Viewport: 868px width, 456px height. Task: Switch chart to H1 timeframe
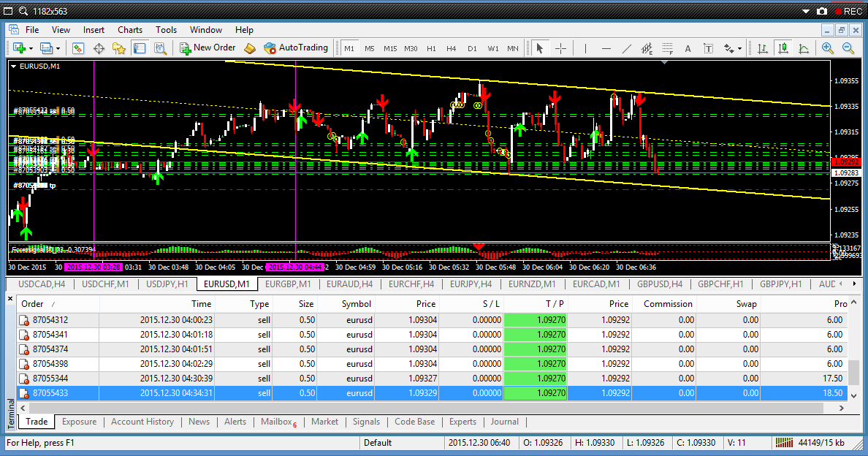431,49
